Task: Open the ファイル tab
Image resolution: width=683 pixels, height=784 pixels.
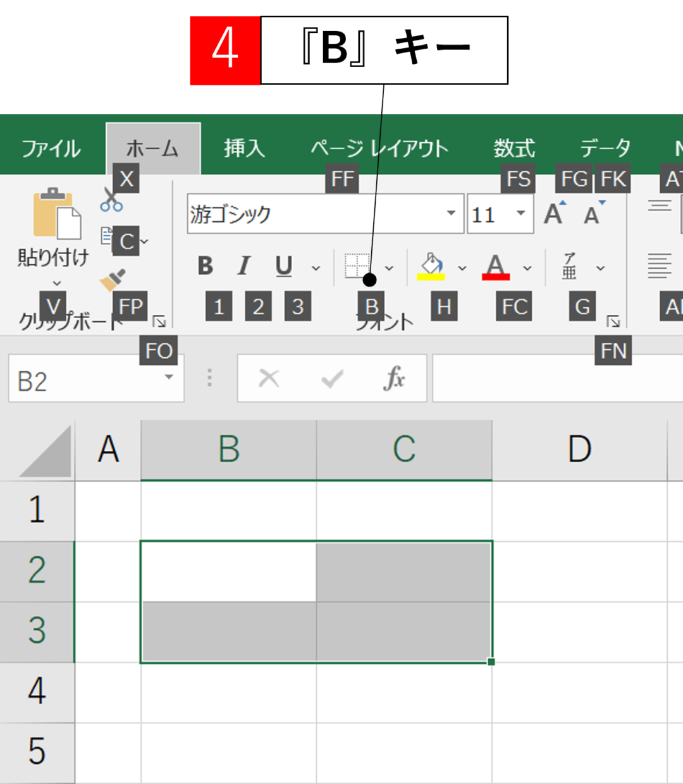Action: [x=51, y=149]
